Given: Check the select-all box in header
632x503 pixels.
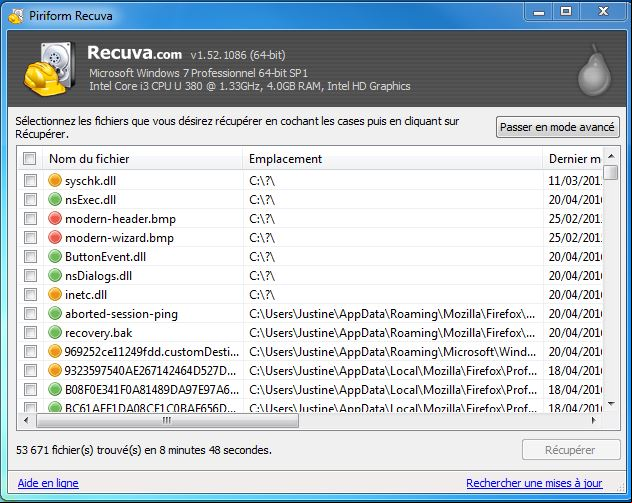Looking at the screenshot, I should point(29,158).
